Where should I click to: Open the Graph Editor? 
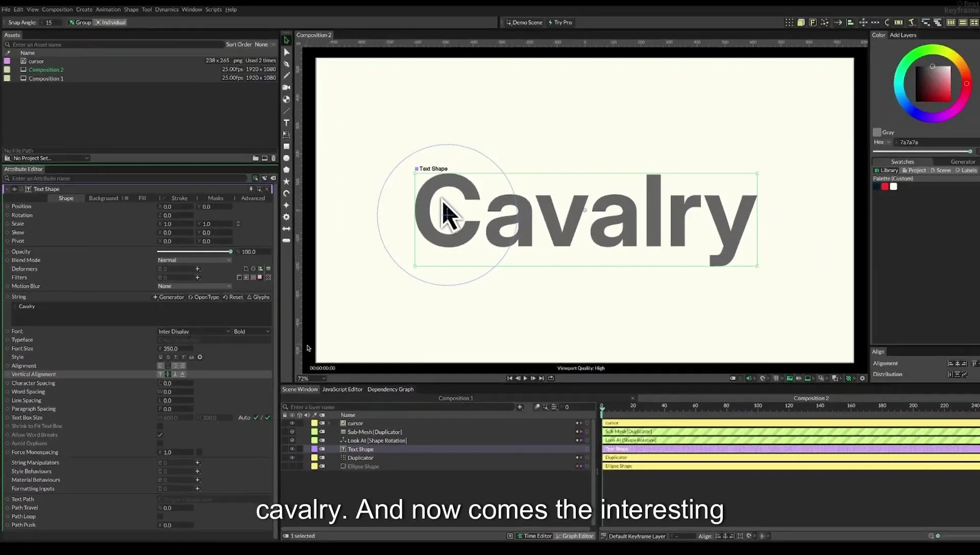point(575,536)
